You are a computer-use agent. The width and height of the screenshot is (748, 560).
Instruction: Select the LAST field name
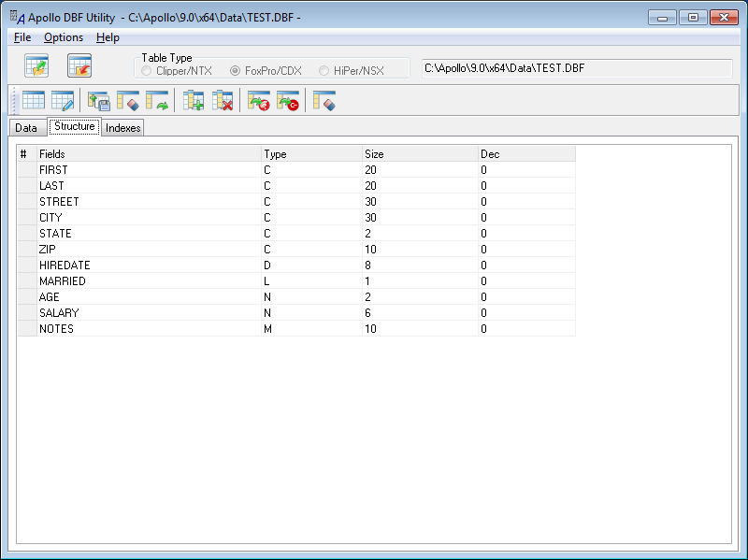[x=51, y=185]
